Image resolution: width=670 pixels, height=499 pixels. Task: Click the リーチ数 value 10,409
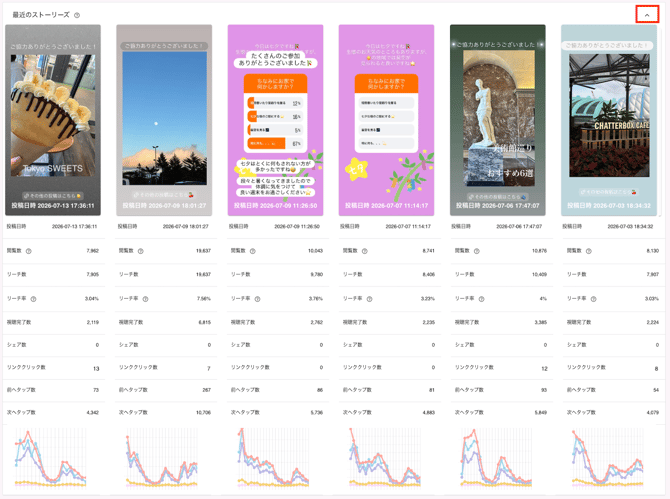(539, 275)
